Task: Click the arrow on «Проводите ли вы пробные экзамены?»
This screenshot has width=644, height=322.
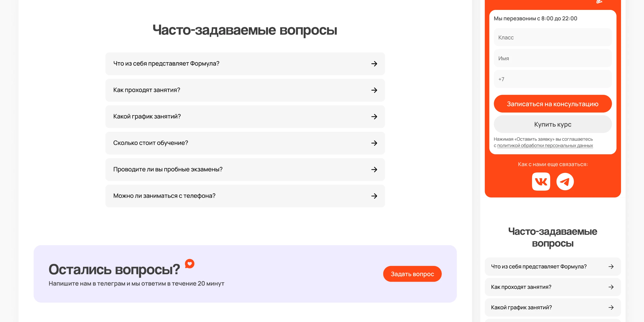Action: pyautogui.click(x=374, y=170)
